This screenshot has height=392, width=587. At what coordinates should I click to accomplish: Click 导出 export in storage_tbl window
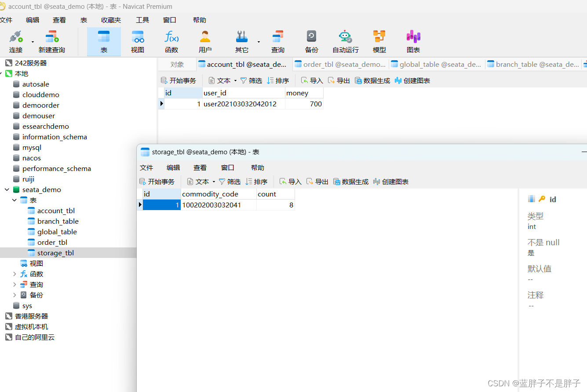[x=317, y=181]
